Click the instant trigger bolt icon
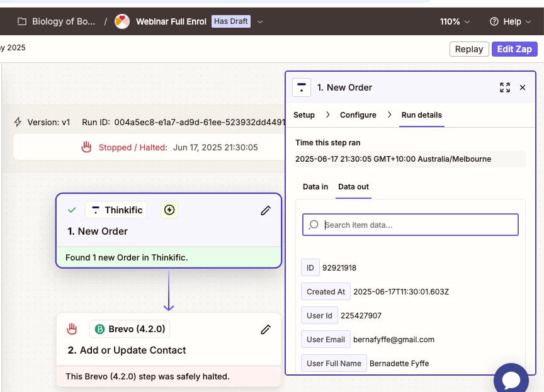The width and height of the screenshot is (544, 392). click(x=169, y=210)
